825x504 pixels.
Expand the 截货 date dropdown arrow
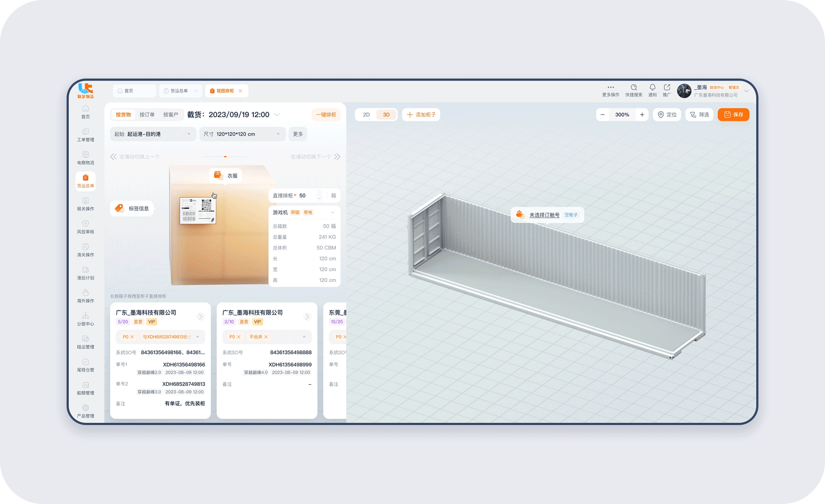[277, 115]
